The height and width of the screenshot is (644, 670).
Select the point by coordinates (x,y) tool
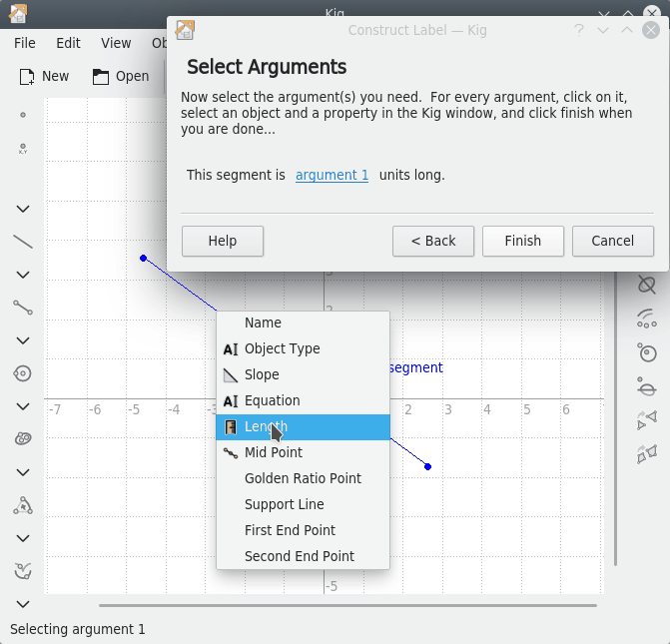click(x=23, y=149)
